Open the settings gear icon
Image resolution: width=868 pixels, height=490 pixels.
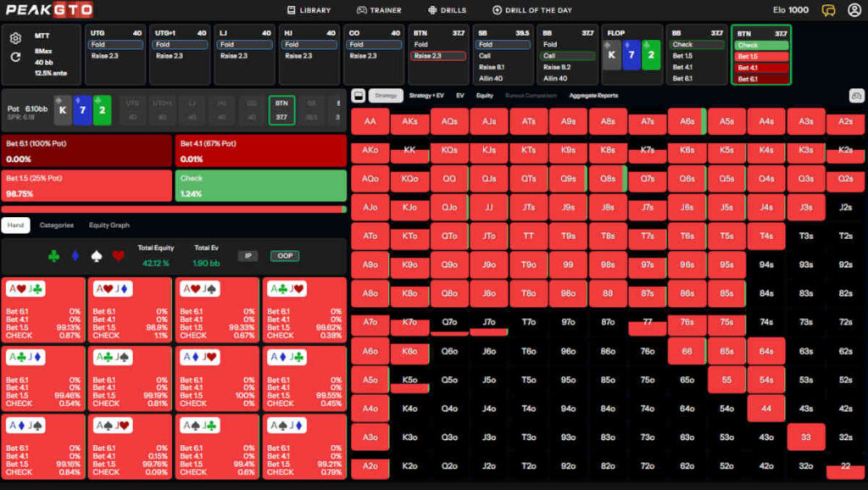[x=15, y=37]
